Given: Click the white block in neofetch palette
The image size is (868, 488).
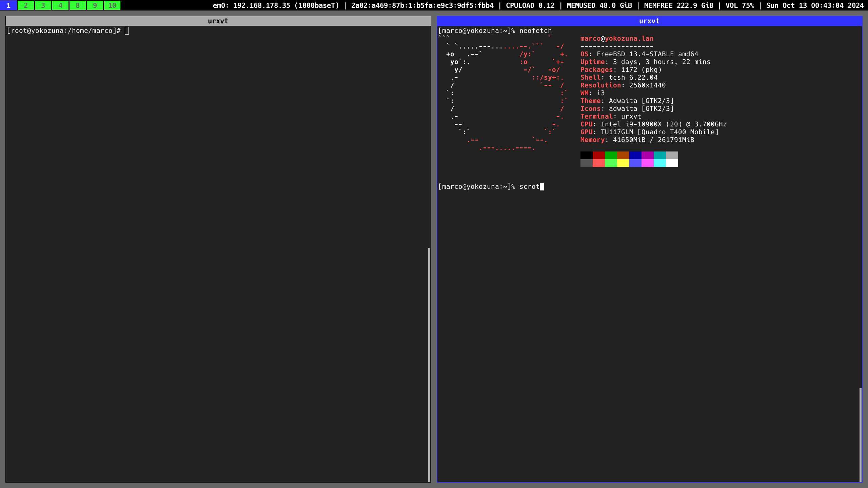Looking at the screenshot, I should click(672, 163).
